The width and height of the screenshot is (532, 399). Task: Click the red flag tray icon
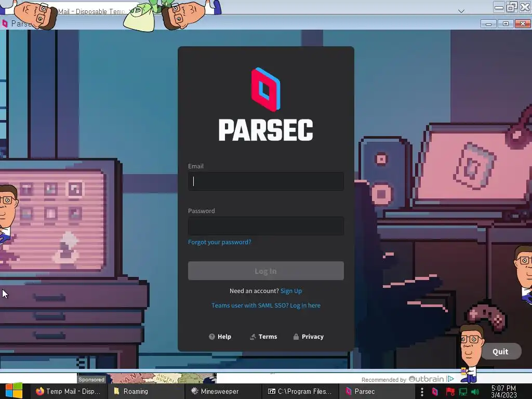click(x=450, y=392)
